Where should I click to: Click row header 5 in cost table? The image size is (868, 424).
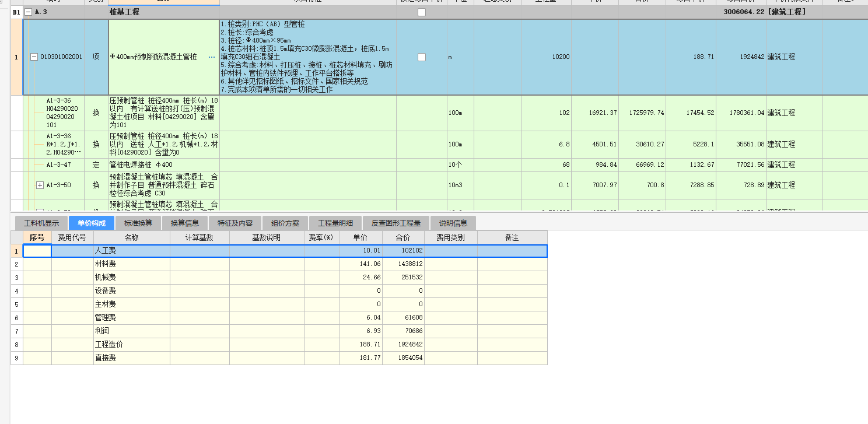tap(17, 304)
